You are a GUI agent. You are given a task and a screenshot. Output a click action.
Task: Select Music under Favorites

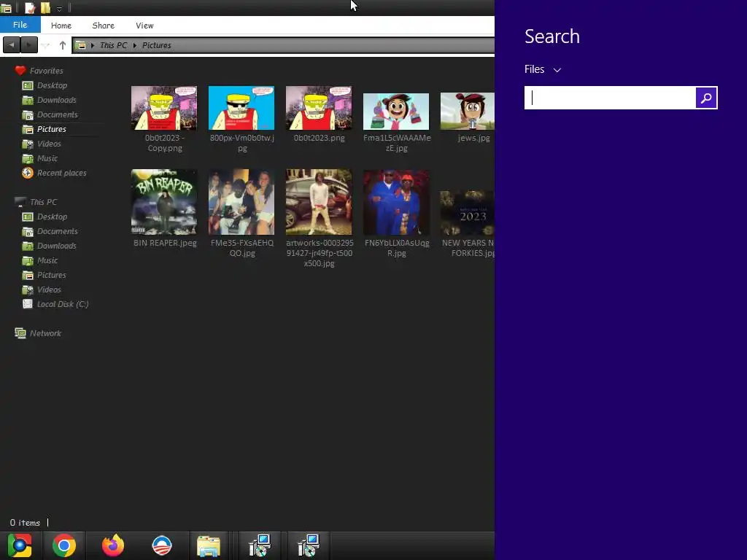coord(47,158)
